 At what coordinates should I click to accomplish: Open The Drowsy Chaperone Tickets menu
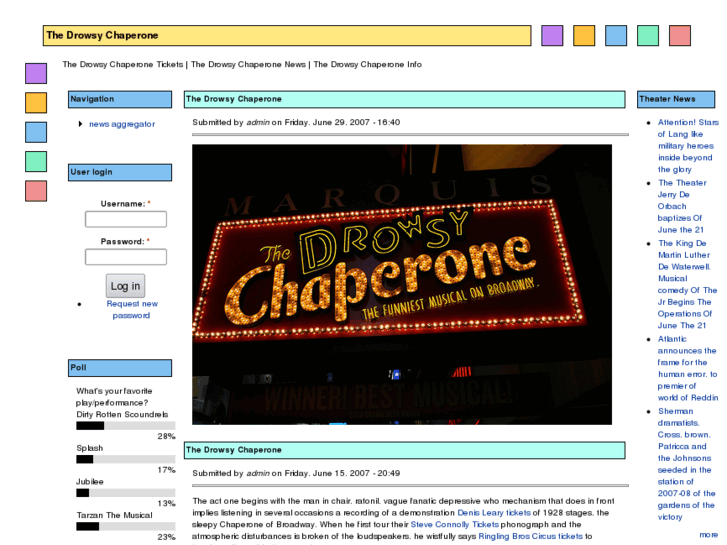pyautogui.click(x=122, y=65)
